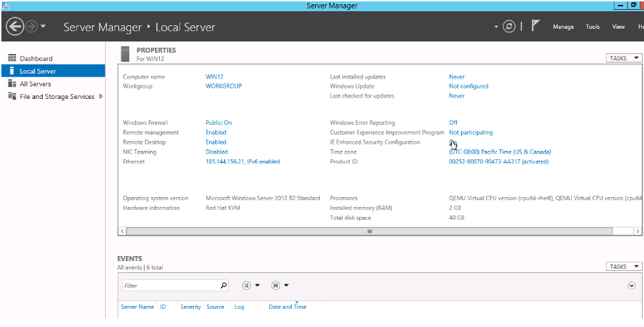644x327 pixels.
Task: Sort events by ID column
Action: point(163,307)
